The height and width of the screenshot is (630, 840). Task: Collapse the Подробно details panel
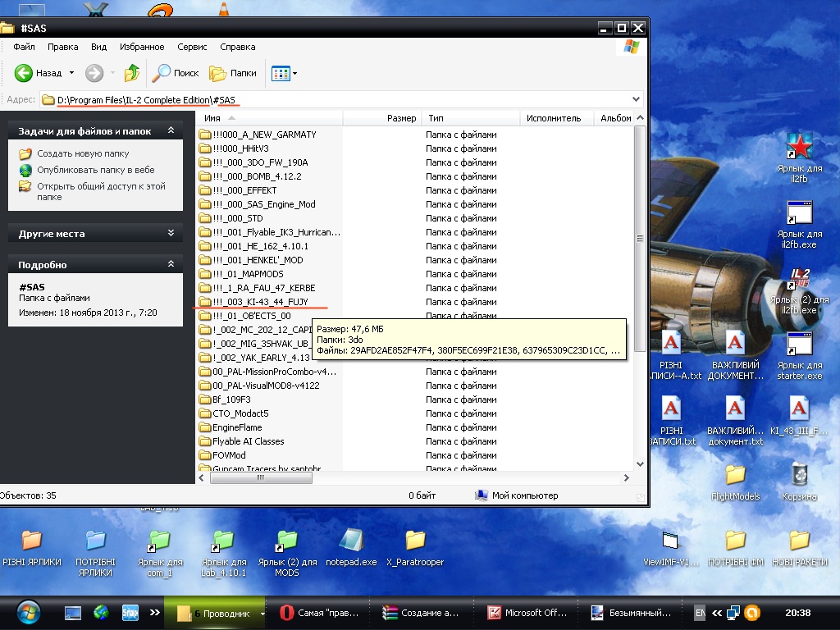(x=171, y=264)
